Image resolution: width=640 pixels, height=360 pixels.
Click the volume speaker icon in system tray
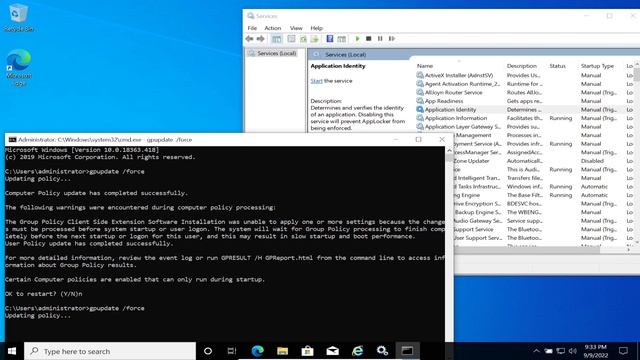pos(573,351)
